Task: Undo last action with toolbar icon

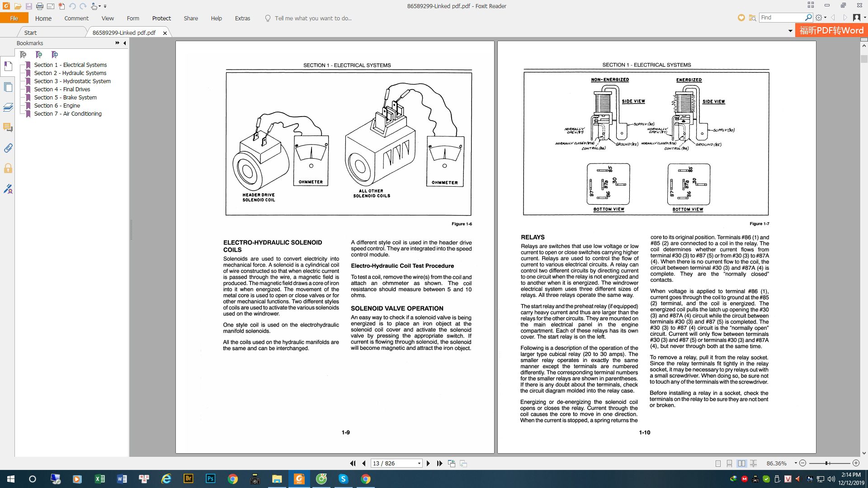Action: tap(71, 6)
